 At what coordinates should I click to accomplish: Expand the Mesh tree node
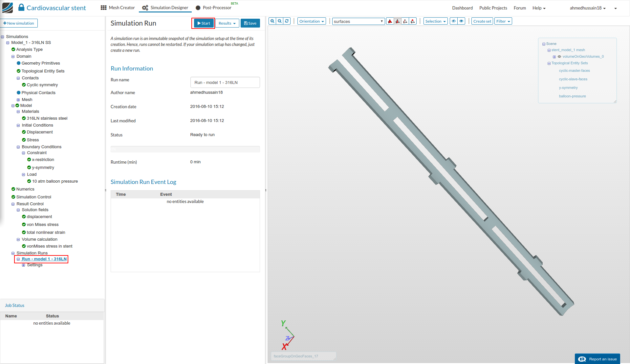[x=18, y=100]
